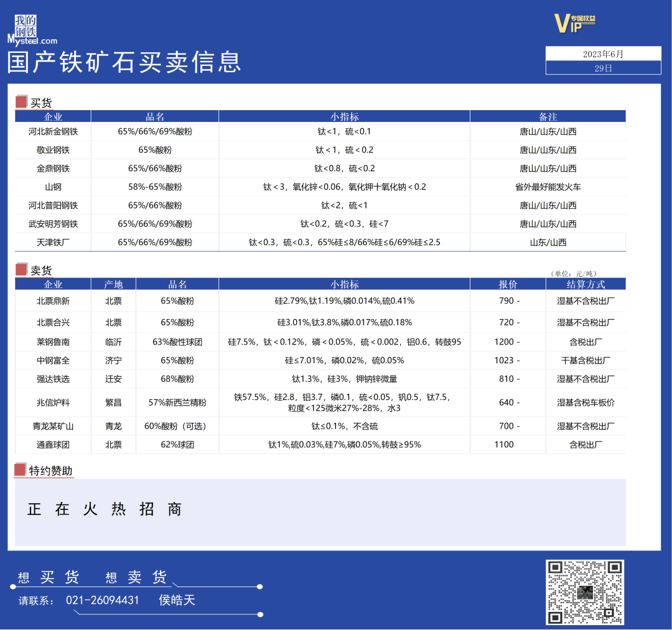Screen dimensions: 672x630
Task: Click the 68%酸粉 product cell
Action: click(x=177, y=379)
